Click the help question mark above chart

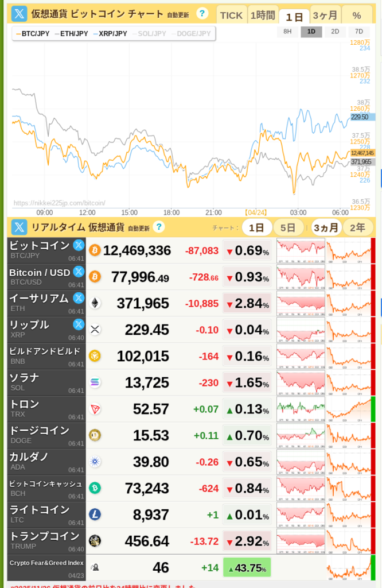[x=202, y=14]
